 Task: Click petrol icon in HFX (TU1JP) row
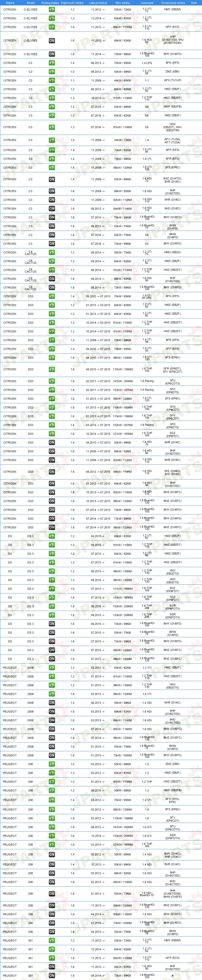tap(52, 80)
